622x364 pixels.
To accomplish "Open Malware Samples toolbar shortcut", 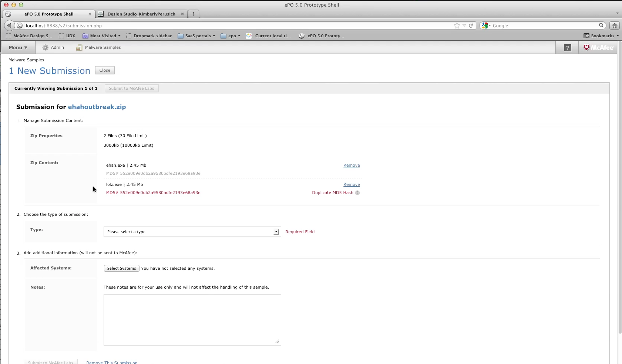I will [x=98, y=47].
